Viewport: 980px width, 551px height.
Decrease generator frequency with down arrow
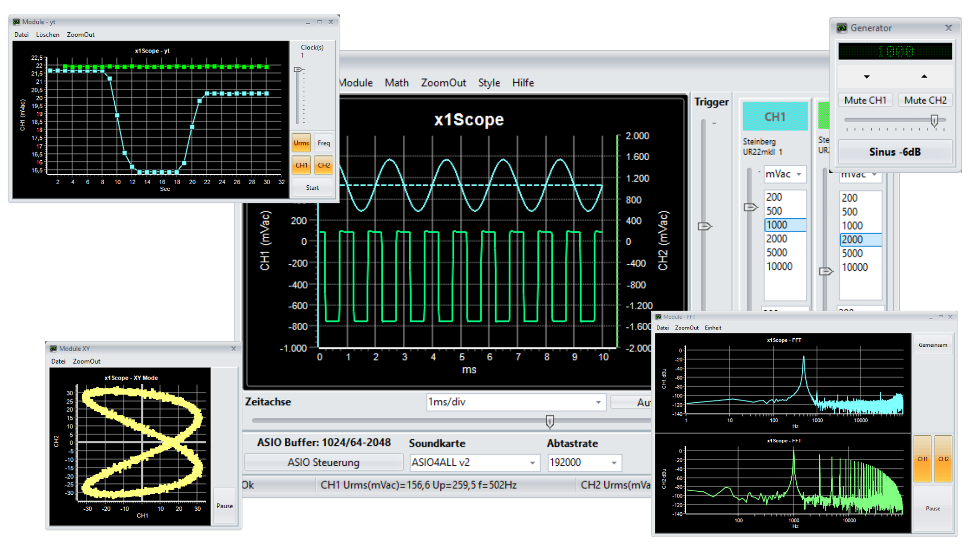[x=866, y=77]
